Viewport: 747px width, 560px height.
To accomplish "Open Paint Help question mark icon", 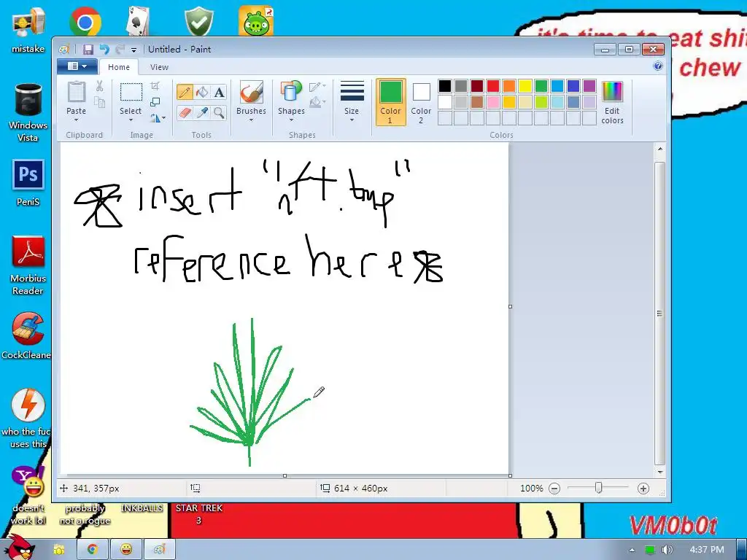I will pos(658,66).
